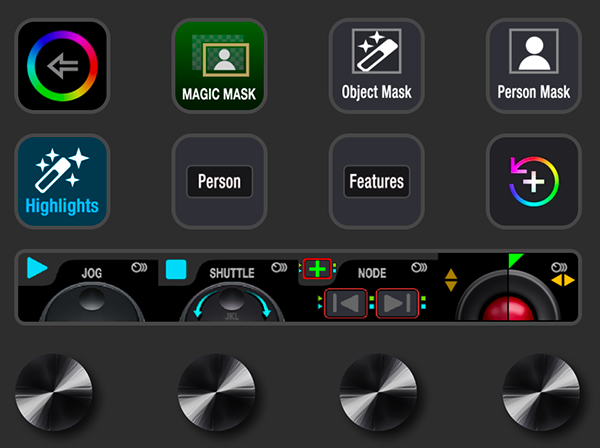Viewport: 600px width, 448px height.
Task: Tap the touch icon above the orange left-right arrows
Action: pyautogui.click(x=559, y=267)
